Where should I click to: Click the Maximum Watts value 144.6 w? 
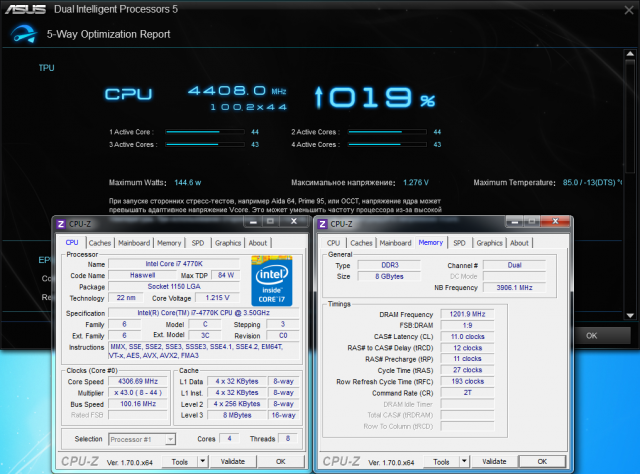188,182
